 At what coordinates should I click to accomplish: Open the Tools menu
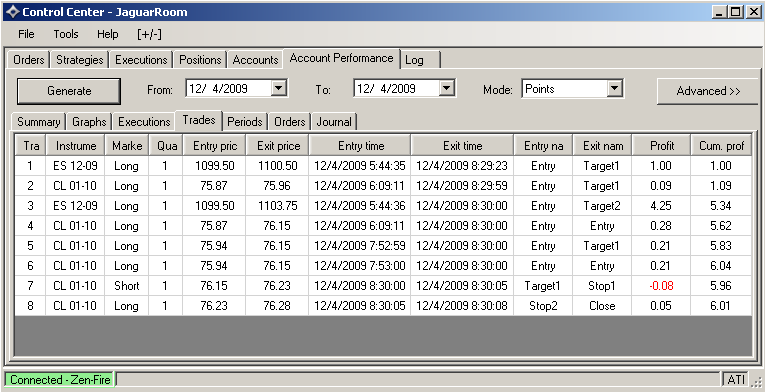(x=66, y=34)
